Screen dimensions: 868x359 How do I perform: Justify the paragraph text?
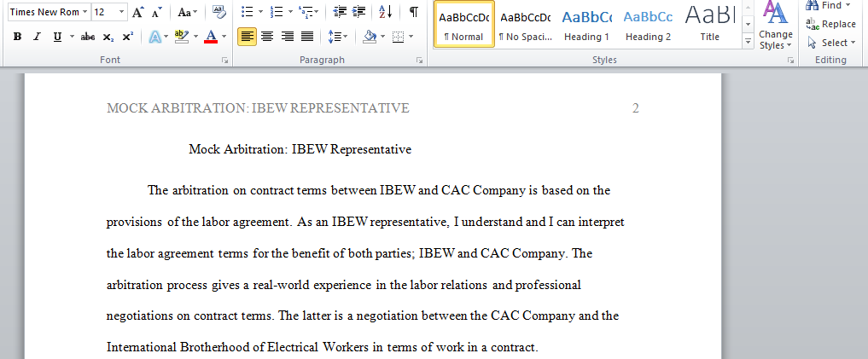pyautogui.click(x=306, y=37)
